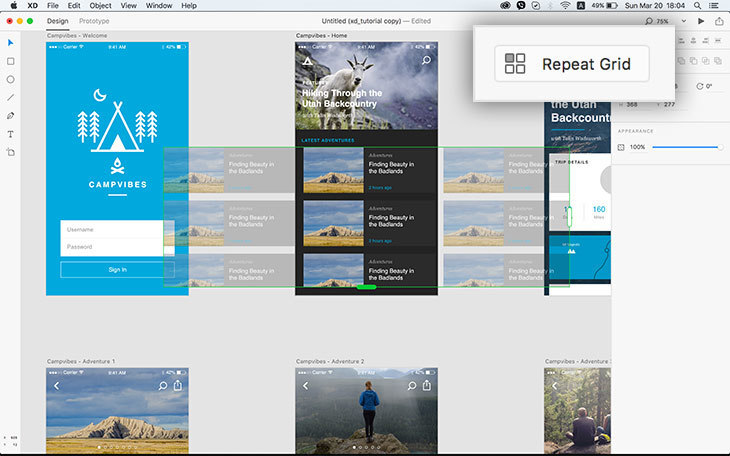Open the XD application menu
Viewport: 730px width, 456px height.
(32, 6)
